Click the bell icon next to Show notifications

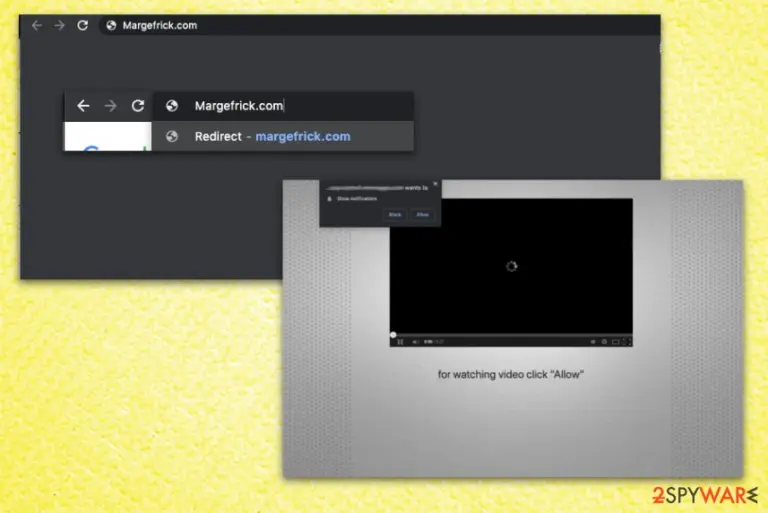pos(329,199)
